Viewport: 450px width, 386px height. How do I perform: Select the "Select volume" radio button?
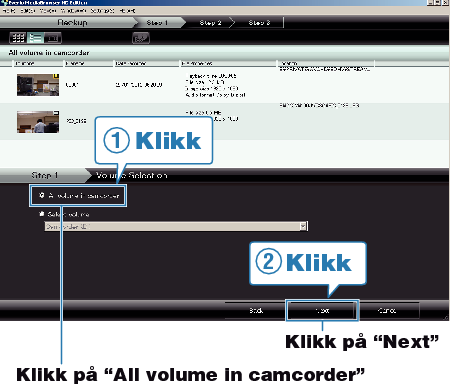click(42, 214)
